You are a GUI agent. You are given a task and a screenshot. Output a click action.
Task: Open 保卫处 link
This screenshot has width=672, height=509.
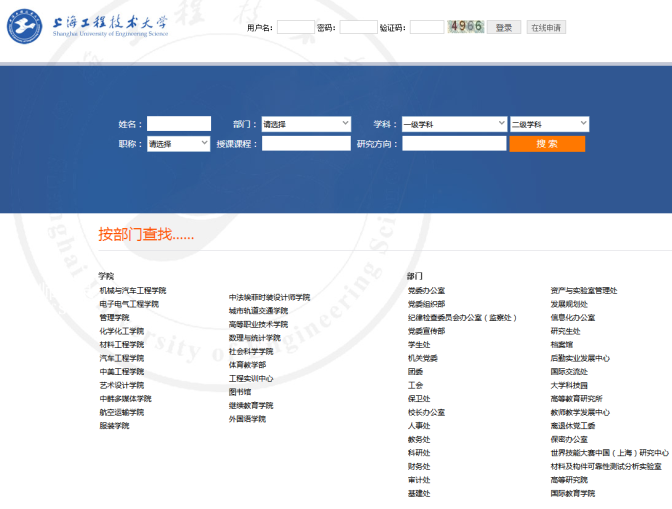click(x=419, y=398)
